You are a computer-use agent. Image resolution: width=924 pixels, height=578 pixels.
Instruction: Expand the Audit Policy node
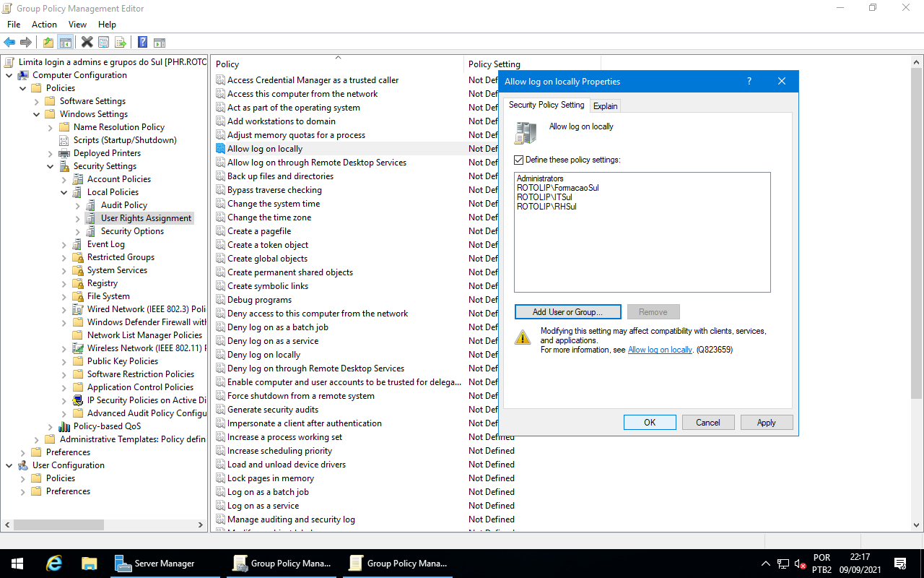click(78, 205)
